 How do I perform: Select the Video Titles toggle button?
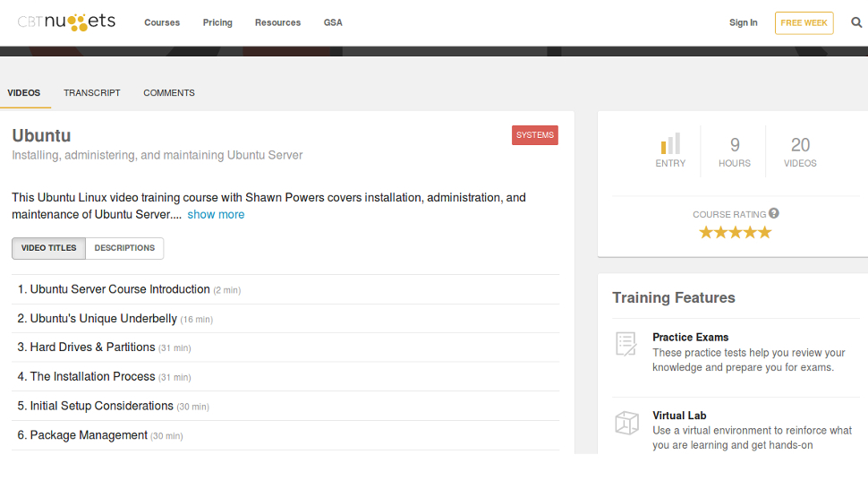point(48,248)
